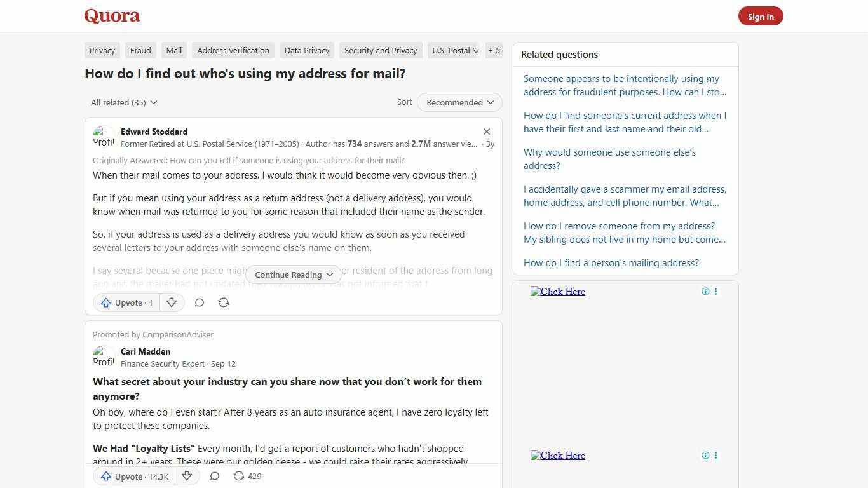Open the three-dot menu on the bottom ad
This screenshot has height=488, width=868.
tap(715, 455)
